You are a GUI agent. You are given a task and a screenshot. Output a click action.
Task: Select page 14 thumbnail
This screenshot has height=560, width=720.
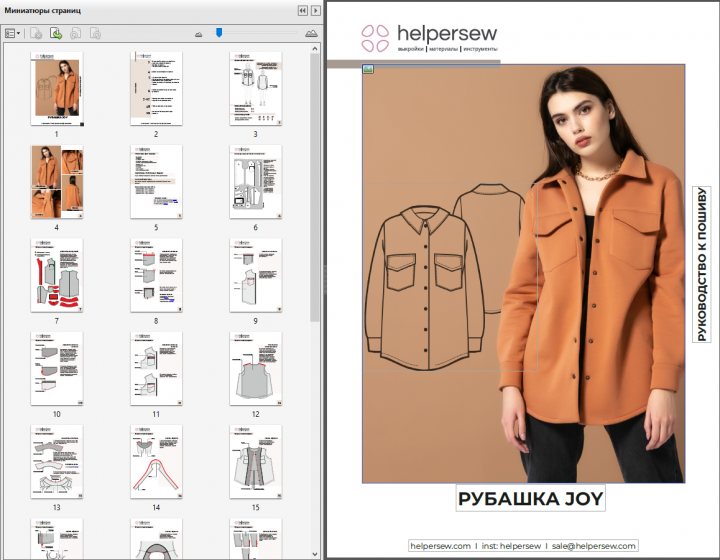[156, 462]
